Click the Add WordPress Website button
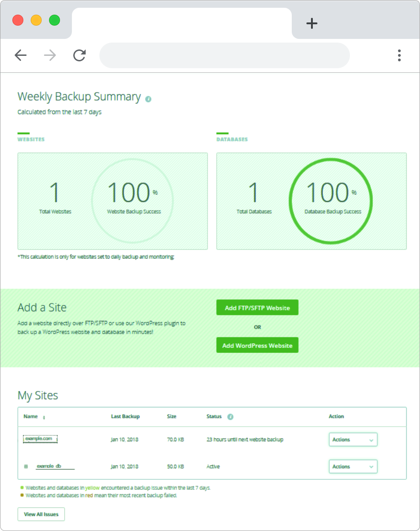The image size is (420, 531). coord(257,345)
